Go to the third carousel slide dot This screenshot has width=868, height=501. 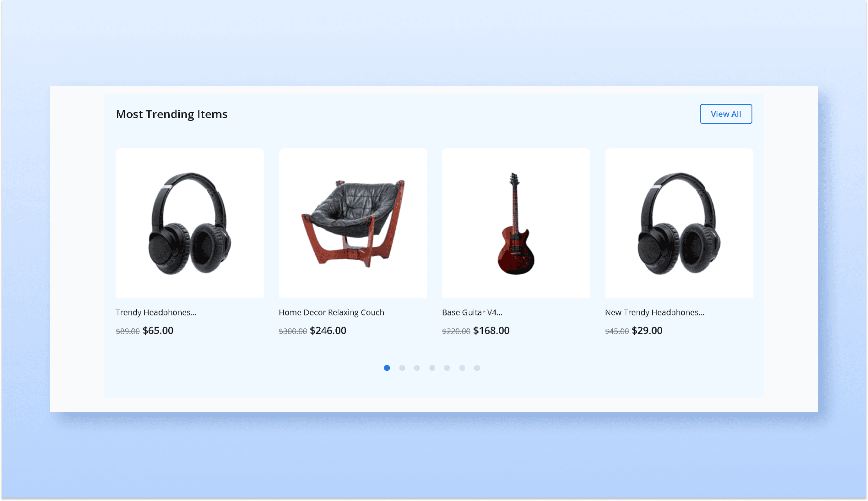(x=417, y=368)
